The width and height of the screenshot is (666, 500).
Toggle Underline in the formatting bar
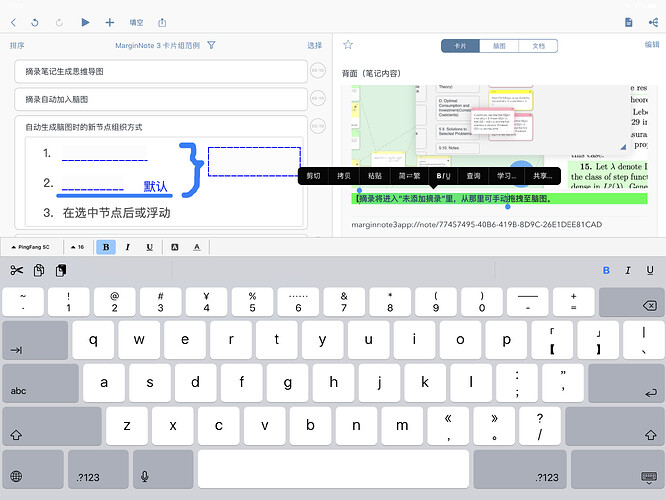click(150, 247)
